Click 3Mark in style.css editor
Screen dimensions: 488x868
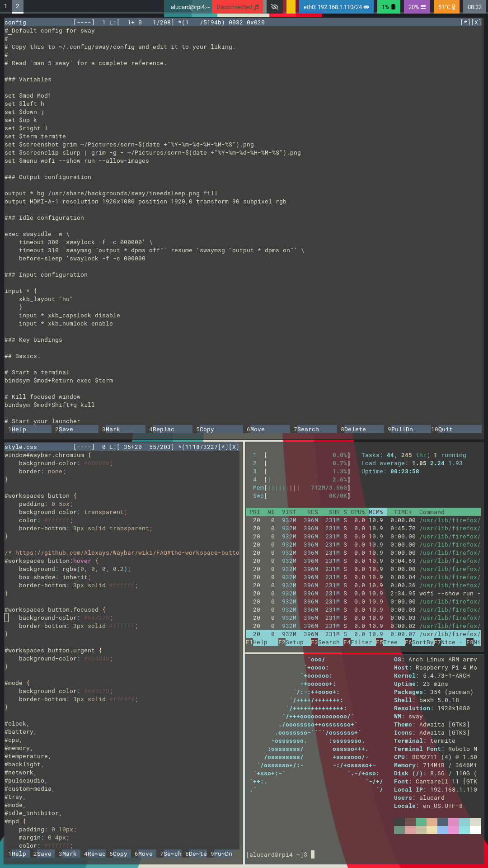point(68,854)
